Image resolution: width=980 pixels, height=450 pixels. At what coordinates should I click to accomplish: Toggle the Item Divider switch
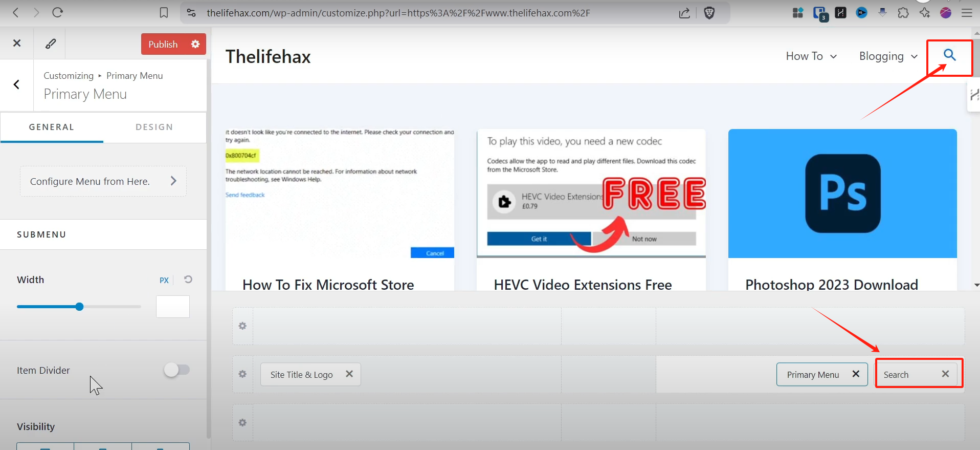tap(176, 370)
